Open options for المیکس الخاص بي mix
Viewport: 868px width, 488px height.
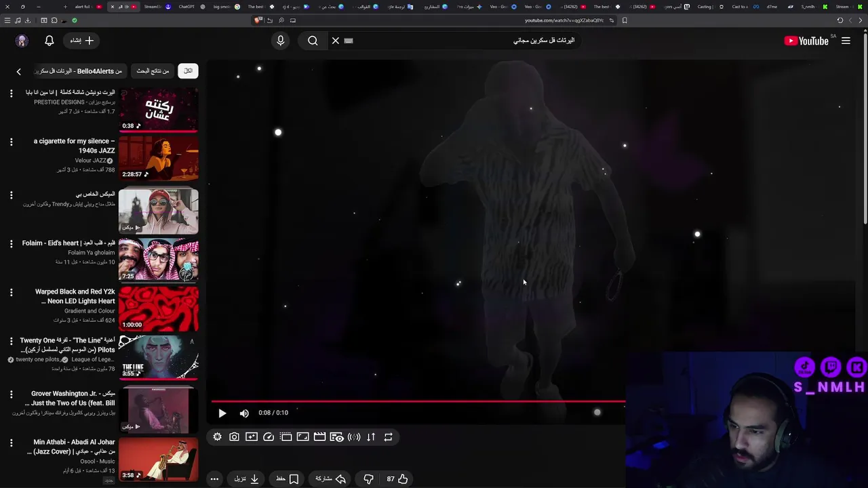[11, 195]
